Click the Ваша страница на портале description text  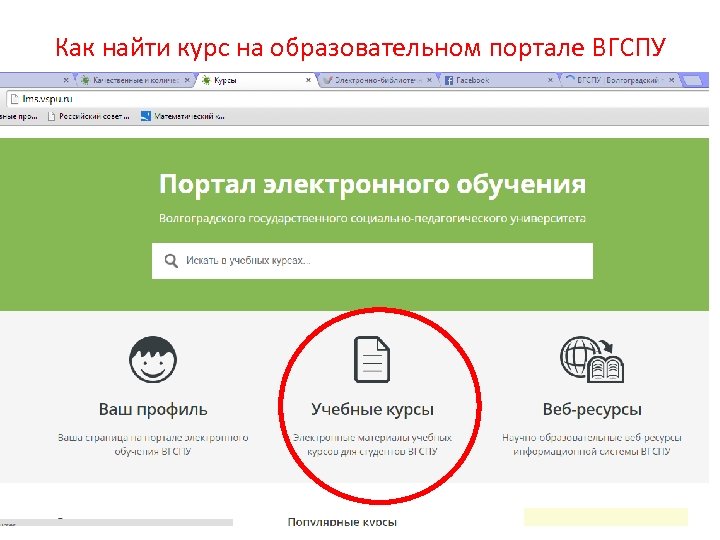pos(153,444)
